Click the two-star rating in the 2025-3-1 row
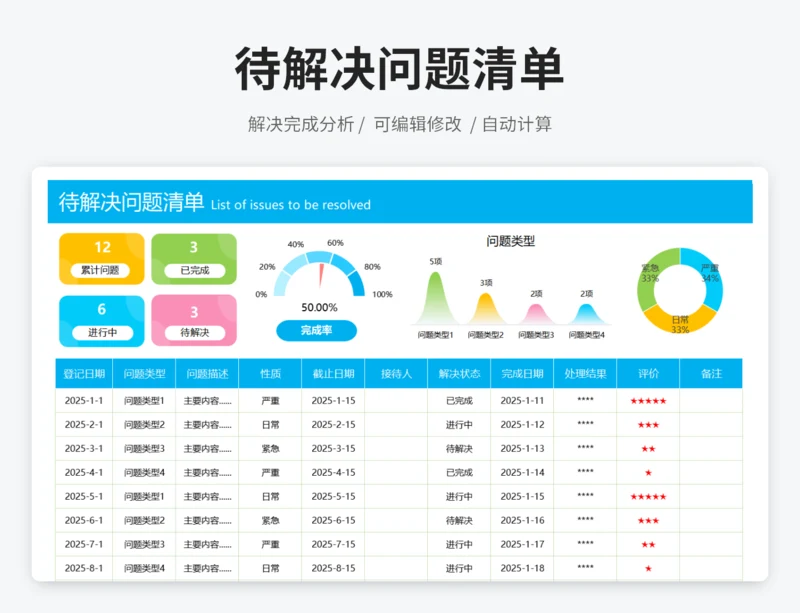800x613 pixels. pyautogui.click(x=648, y=449)
